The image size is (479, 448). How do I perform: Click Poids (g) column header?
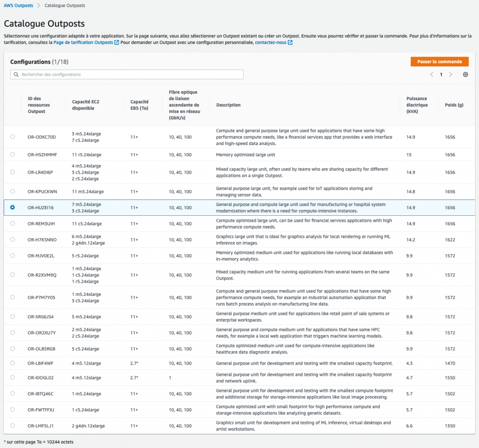pos(454,105)
